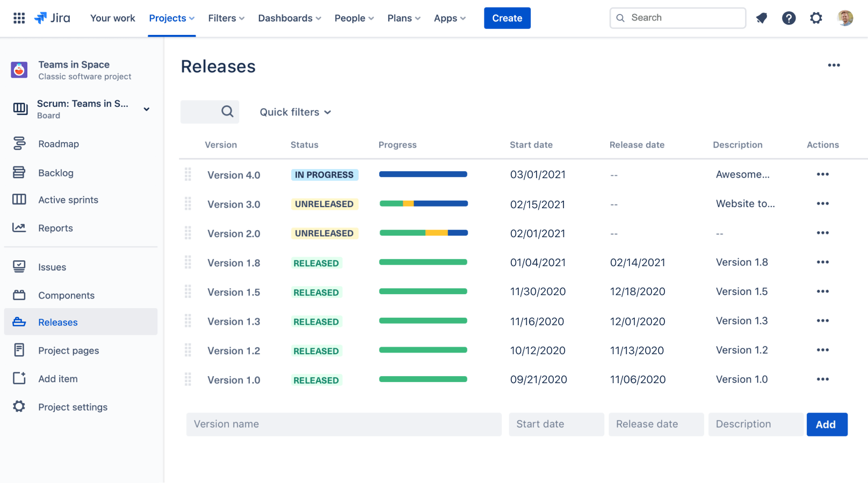The height and width of the screenshot is (483, 868).
Task: Click the blue Create button
Action: pyautogui.click(x=507, y=18)
